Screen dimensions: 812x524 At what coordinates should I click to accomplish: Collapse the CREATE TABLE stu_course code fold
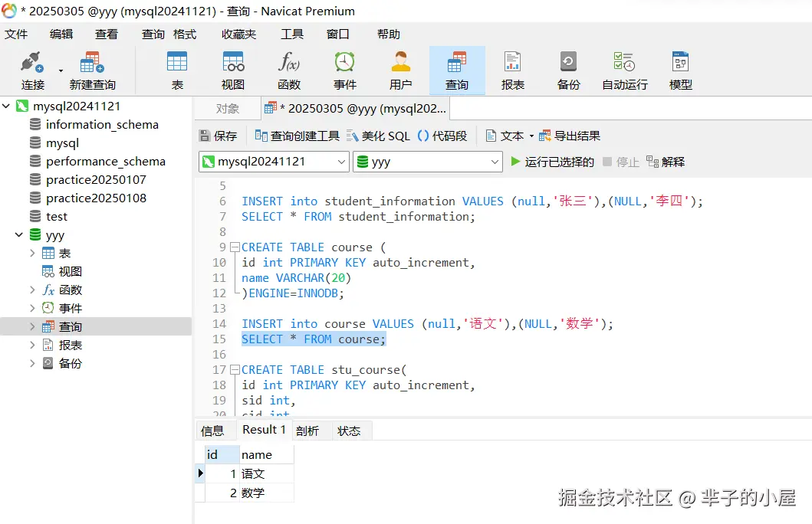[235, 370]
